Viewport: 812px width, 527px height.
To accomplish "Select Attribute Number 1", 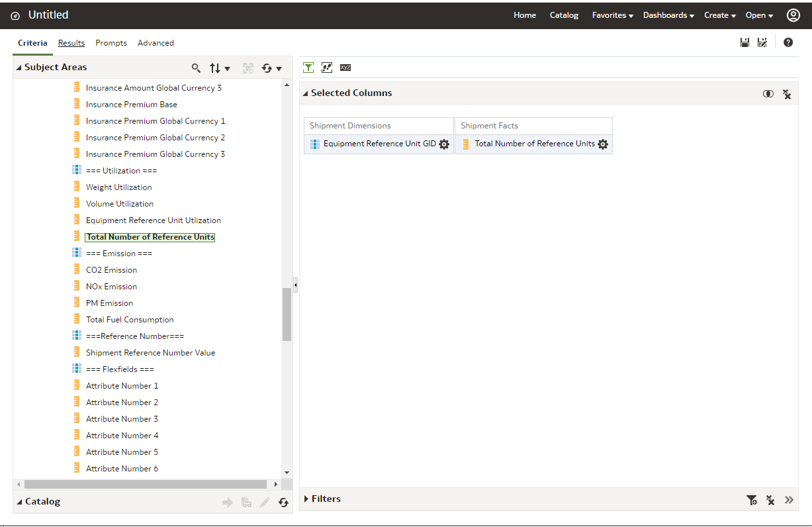I will [122, 386].
